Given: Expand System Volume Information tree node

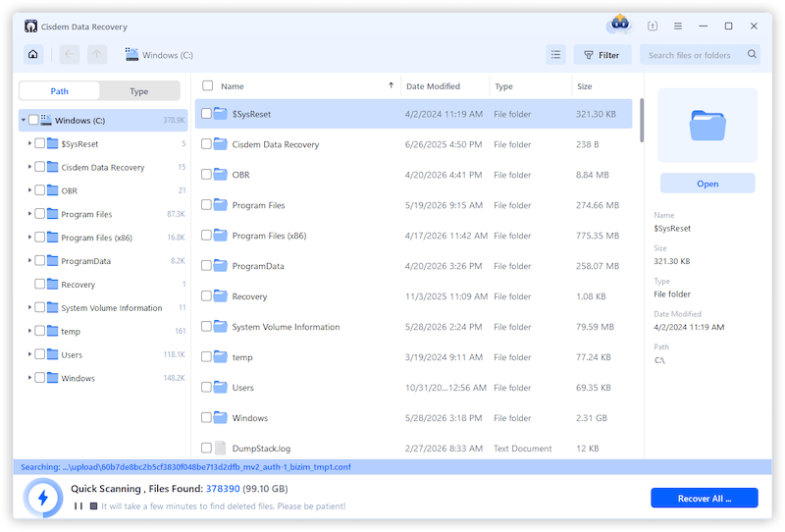Looking at the screenshot, I should coord(29,307).
